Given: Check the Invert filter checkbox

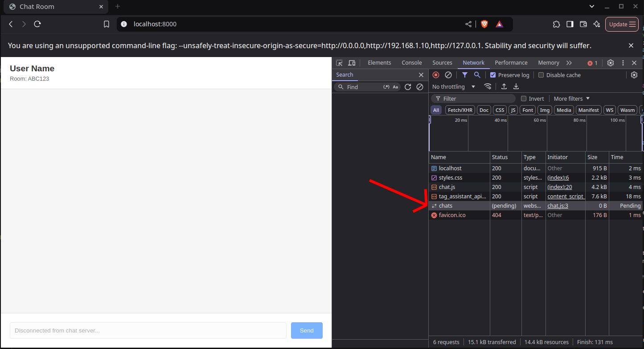Looking at the screenshot, I should pos(523,99).
